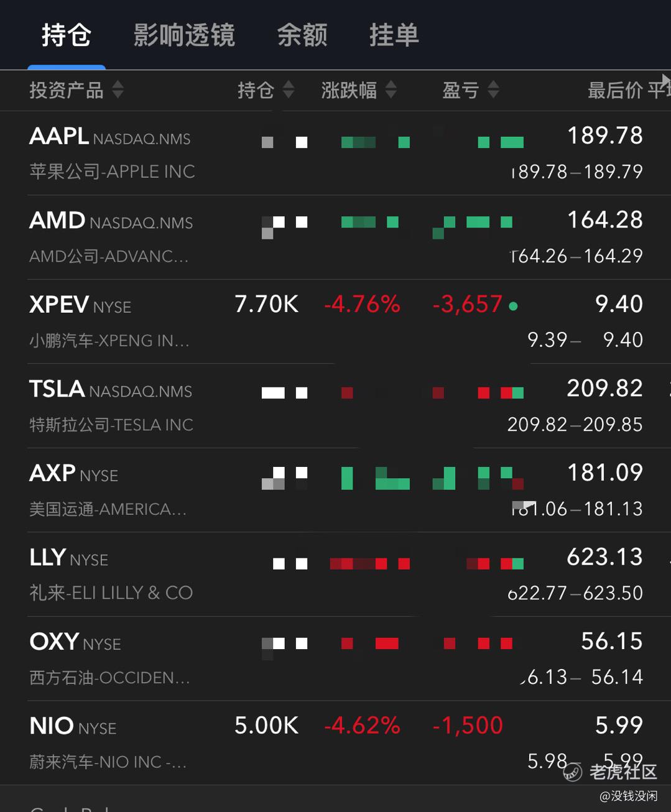
Task: Click the 老虎社区 watermark logo
Action: 572,772
